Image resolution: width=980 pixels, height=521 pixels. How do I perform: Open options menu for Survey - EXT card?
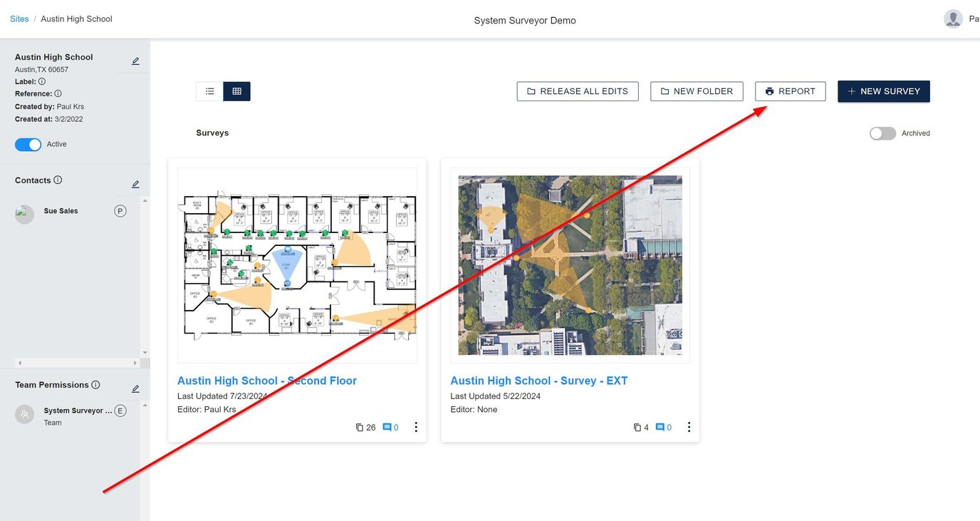(689, 427)
